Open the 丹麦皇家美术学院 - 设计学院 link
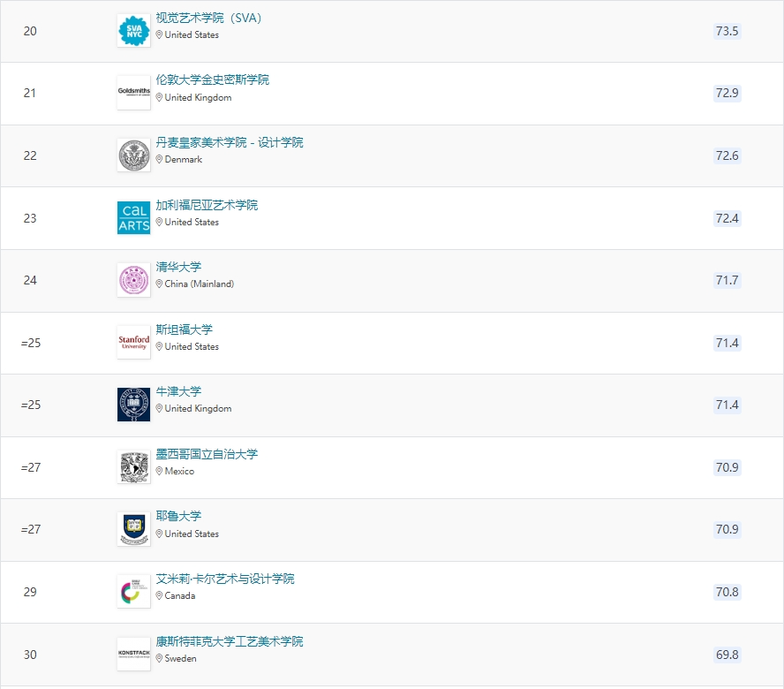This screenshot has width=784, height=689. tap(230, 142)
